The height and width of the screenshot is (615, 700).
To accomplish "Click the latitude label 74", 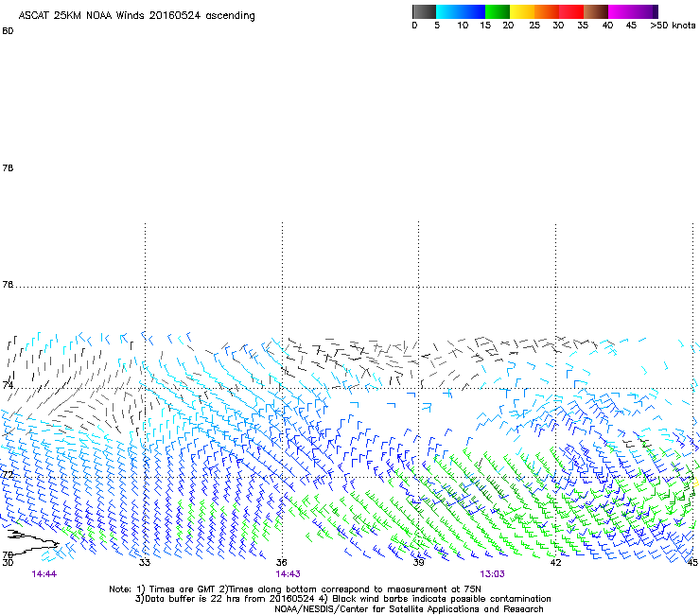I will pos(8,385).
